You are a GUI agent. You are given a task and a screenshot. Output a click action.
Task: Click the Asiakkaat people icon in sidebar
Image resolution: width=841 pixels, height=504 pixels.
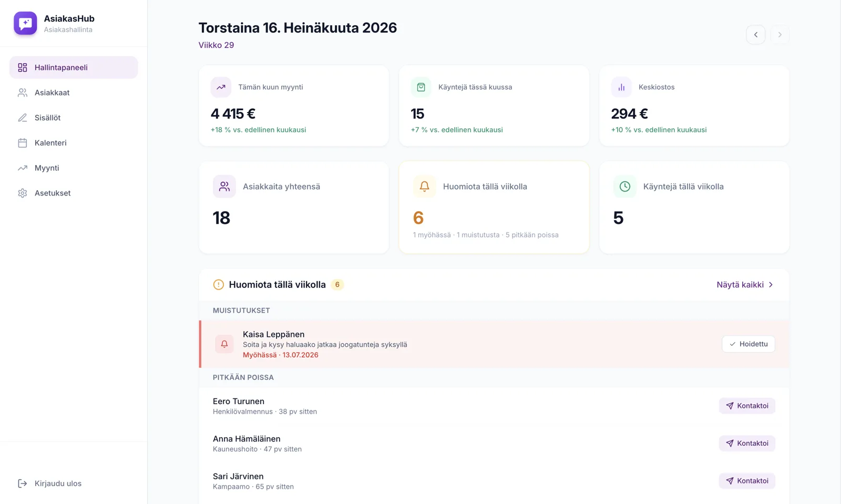pos(23,92)
